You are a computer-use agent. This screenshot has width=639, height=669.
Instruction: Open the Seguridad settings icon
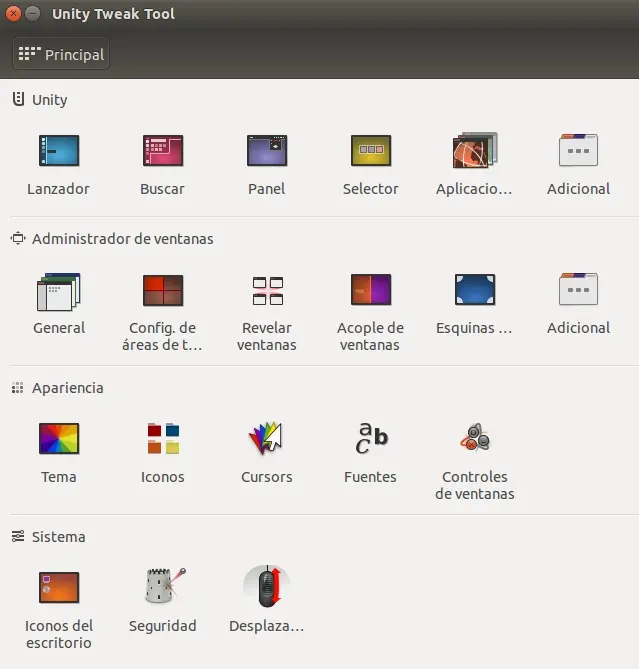click(x=165, y=585)
